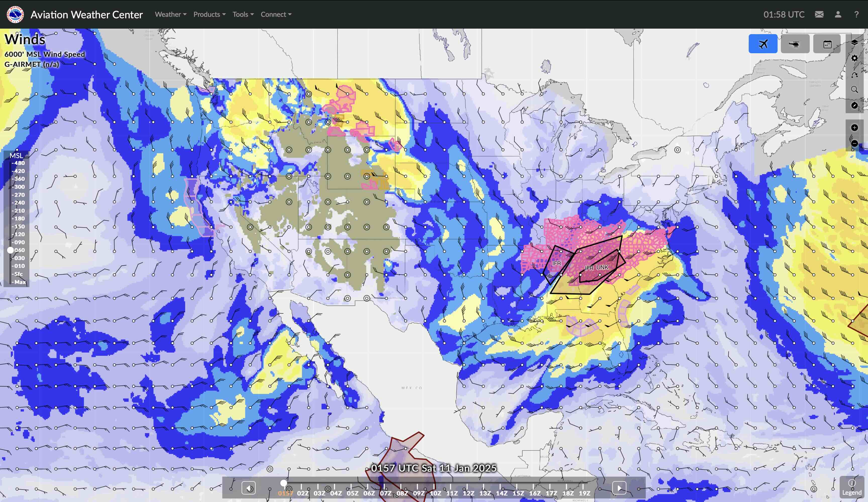
Task: Expand the Weather dropdown menu
Action: point(170,15)
